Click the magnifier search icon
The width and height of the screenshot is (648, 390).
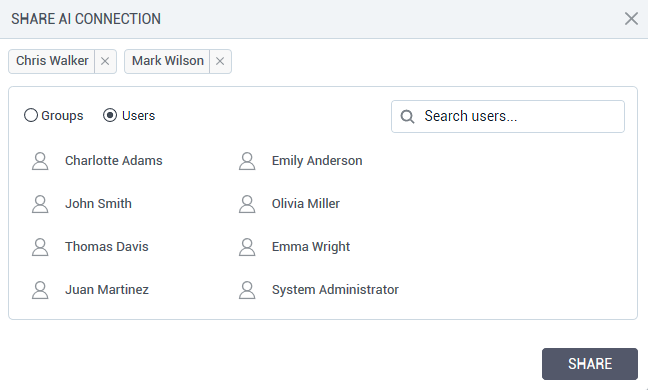[407, 117]
